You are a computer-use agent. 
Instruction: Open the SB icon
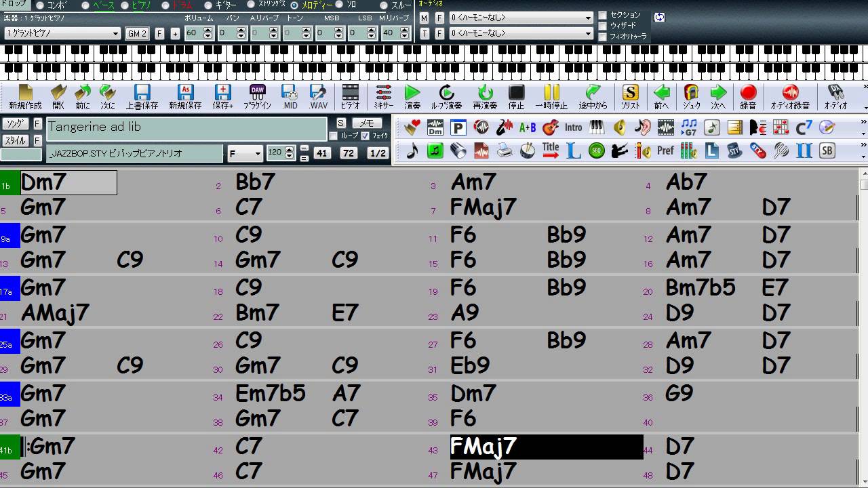click(x=827, y=150)
